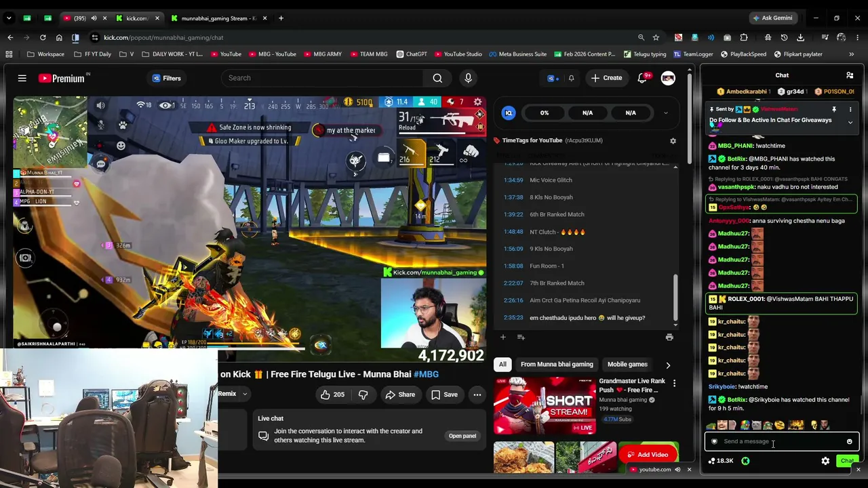Viewport: 868px width, 488px height.
Task: Unpin the pinned chat message
Action: click(x=834, y=109)
